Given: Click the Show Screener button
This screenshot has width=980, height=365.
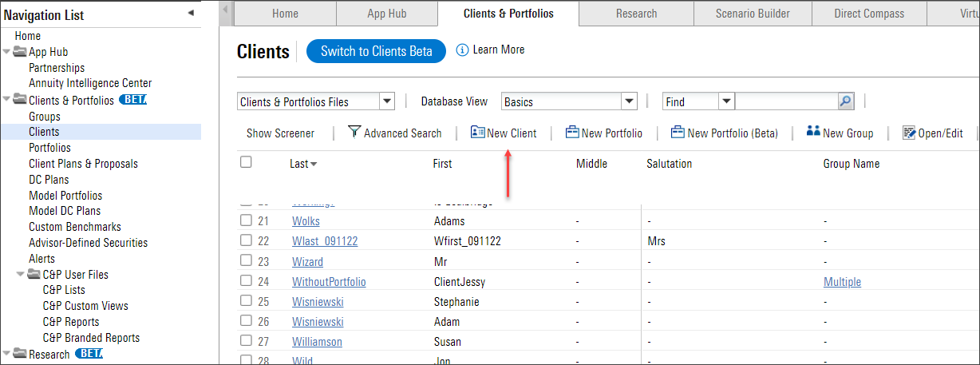Looking at the screenshot, I should coord(280,133).
